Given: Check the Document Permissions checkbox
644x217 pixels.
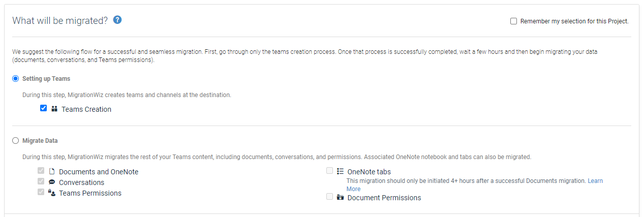Looking at the screenshot, I should tap(330, 197).
